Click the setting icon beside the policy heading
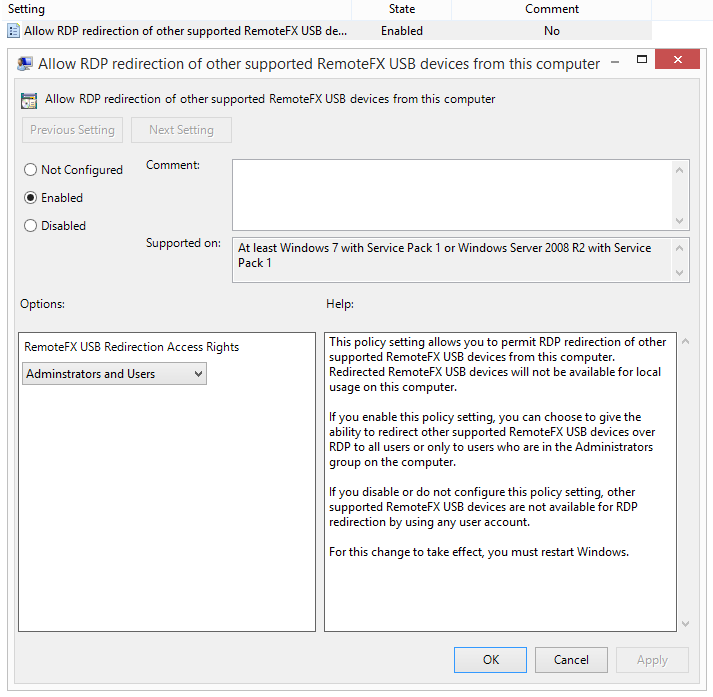 (x=30, y=100)
